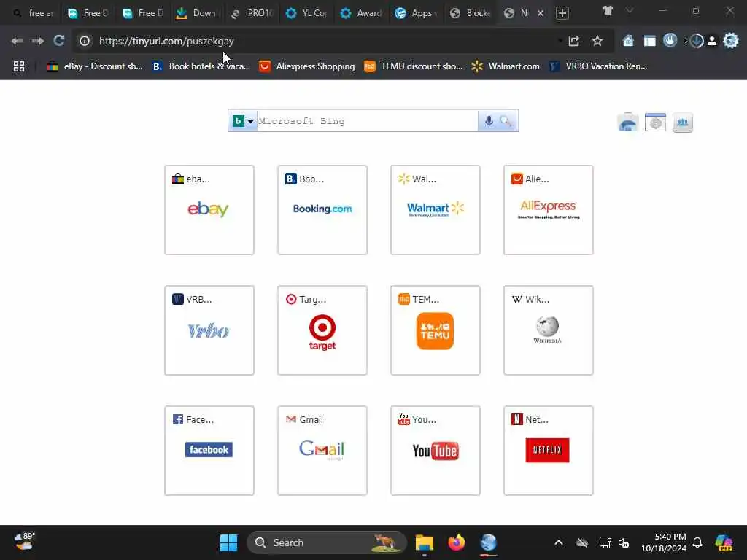The width and height of the screenshot is (747, 560).
Task: Open the speed dial settings gear icon
Action: (x=656, y=122)
